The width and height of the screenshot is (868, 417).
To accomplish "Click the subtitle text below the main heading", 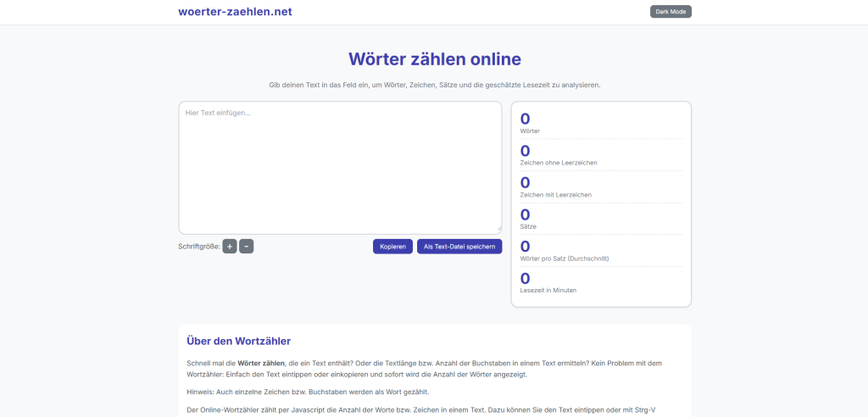I will 434,85.
